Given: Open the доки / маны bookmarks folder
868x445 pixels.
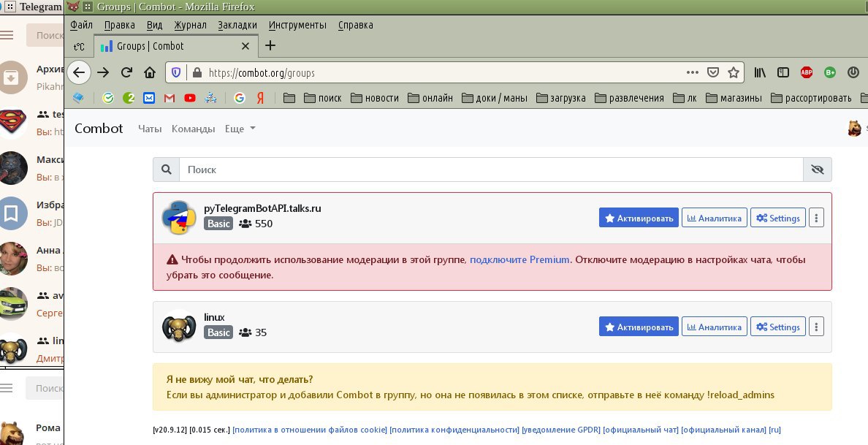Looking at the screenshot, I should click(495, 98).
